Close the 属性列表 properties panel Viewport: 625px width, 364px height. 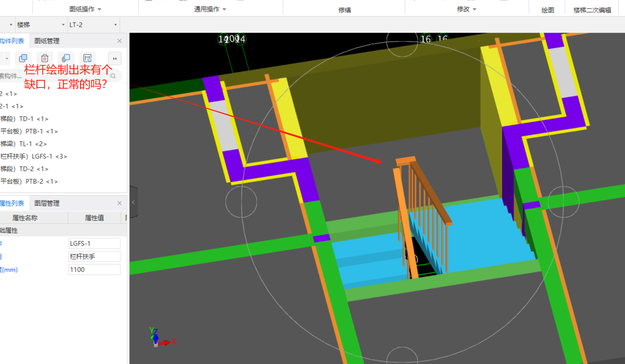[119, 203]
